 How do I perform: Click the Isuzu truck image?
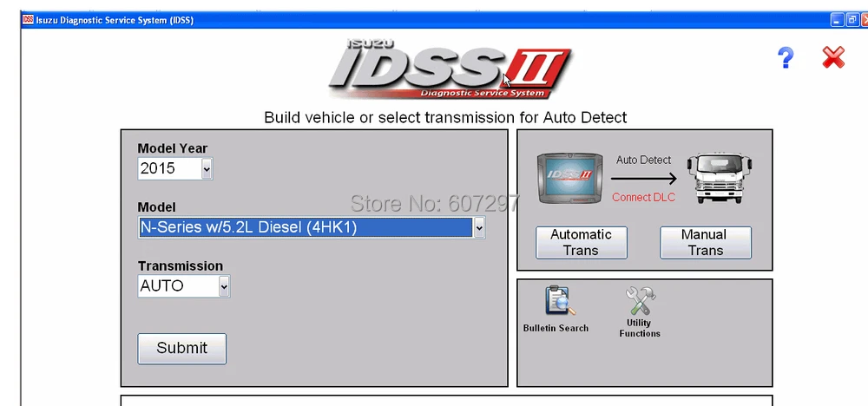tap(719, 179)
